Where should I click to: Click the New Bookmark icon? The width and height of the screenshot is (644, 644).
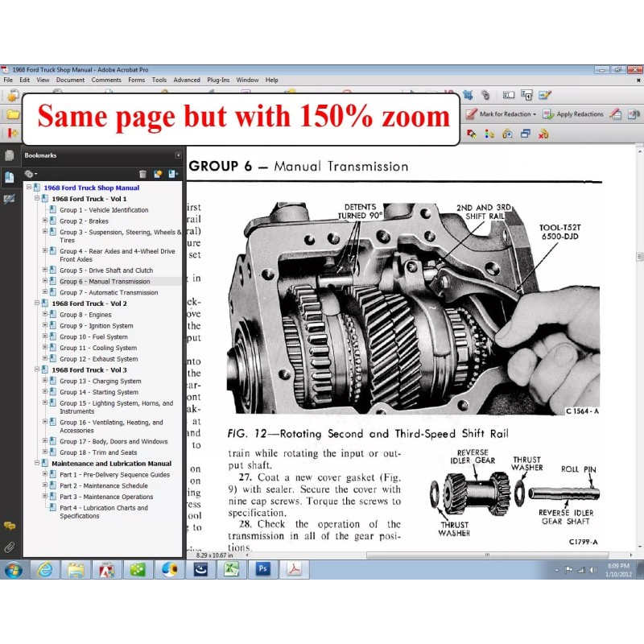click(x=158, y=174)
